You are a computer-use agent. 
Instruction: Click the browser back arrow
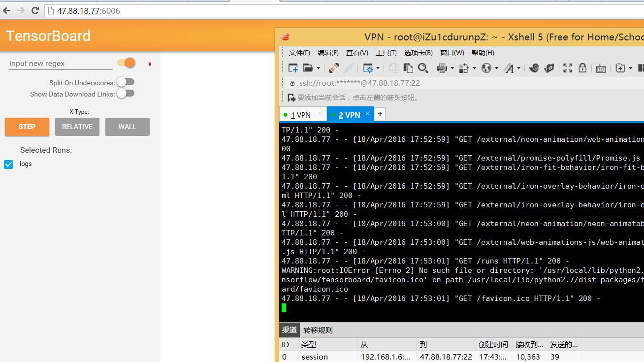click(6, 10)
